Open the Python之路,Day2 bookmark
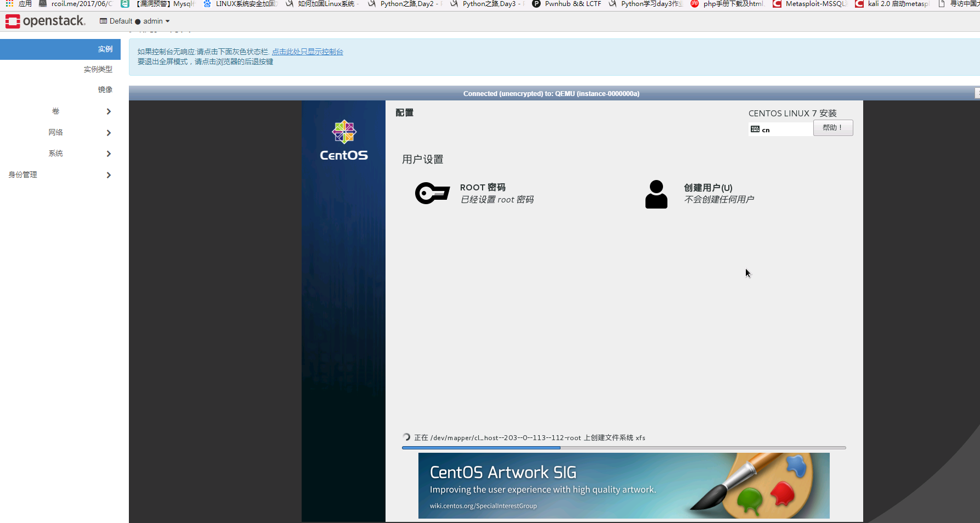 pyautogui.click(x=405, y=4)
